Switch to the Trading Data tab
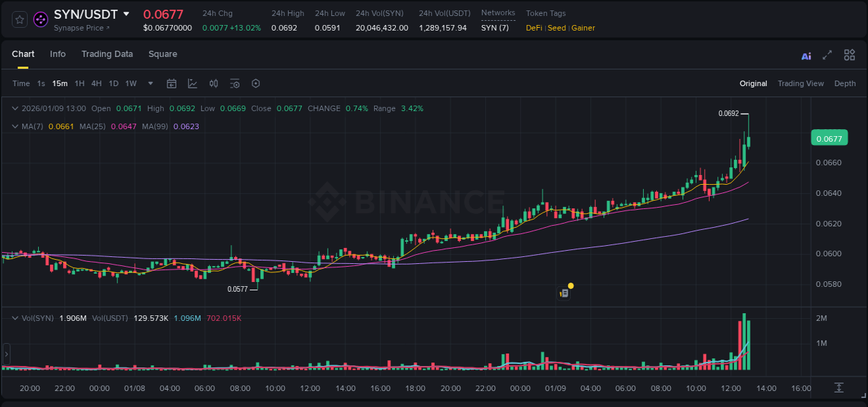Viewport: 868px width, 407px height. point(107,54)
